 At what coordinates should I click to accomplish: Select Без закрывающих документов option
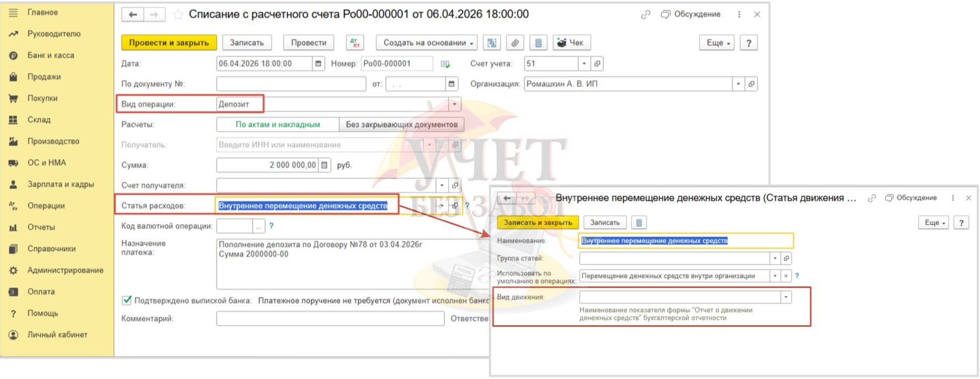[x=401, y=125]
